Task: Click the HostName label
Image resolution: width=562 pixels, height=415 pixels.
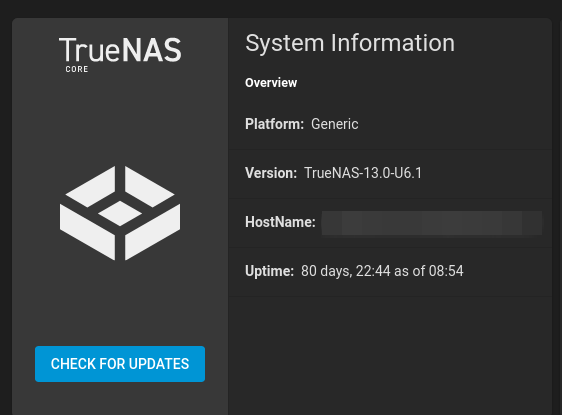Action: (x=280, y=222)
